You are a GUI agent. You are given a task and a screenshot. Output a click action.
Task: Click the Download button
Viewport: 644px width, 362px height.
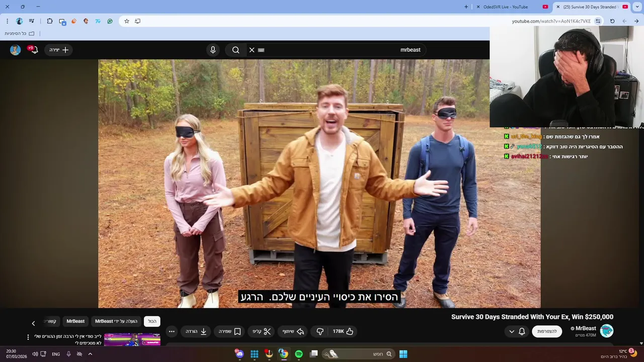pyautogui.click(x=196, y=331)
